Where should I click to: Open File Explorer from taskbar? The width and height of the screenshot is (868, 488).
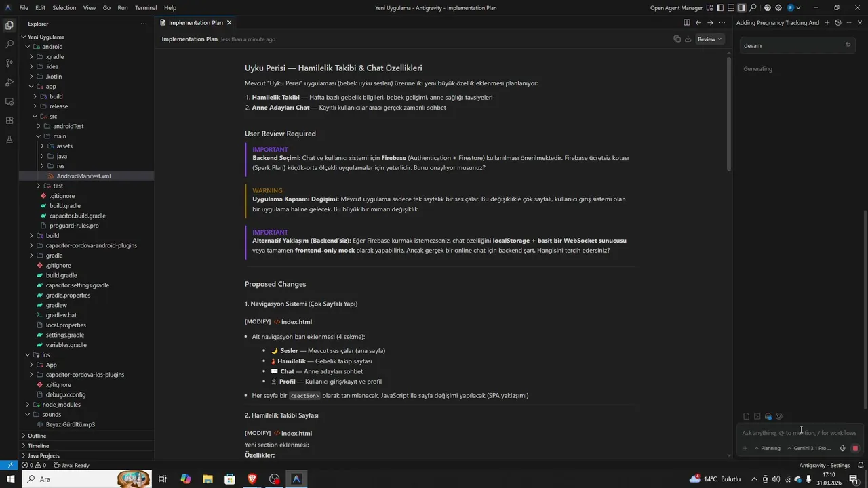coord(208,479)
